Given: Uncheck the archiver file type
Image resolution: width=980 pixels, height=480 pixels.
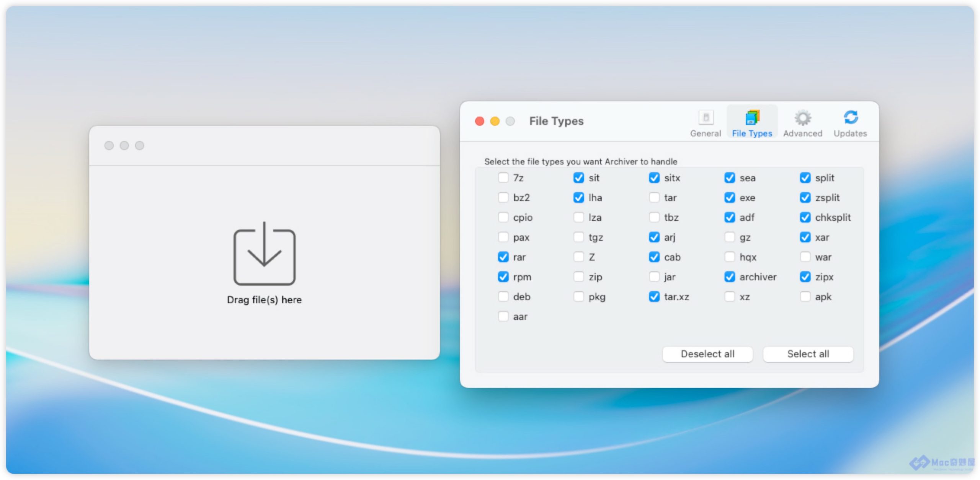Looking at the screenshot, I should coord(730,277).
